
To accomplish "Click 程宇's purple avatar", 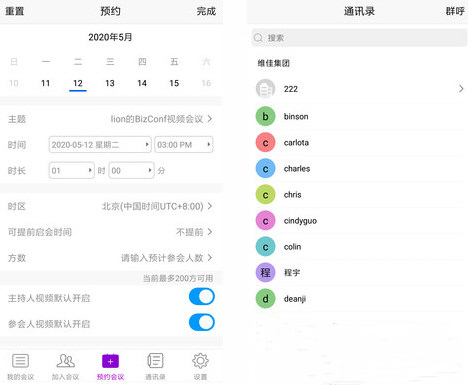I will click(x=265, y=273).
